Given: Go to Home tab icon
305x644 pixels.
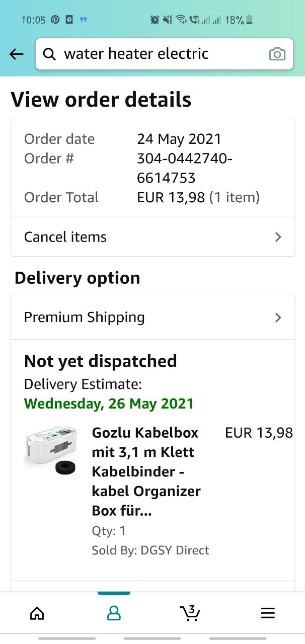Looking at the screenshot, I should [37, 612].
